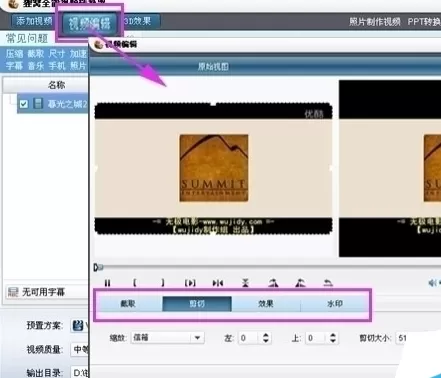Open the 缩放 zoom dropdown

tap(197, 338)
